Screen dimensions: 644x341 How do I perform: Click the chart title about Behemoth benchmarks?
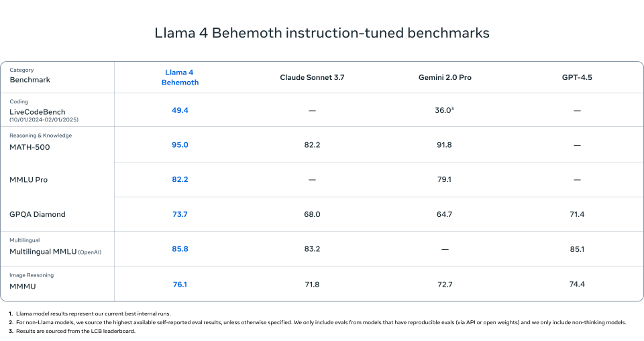coord(322,33)
